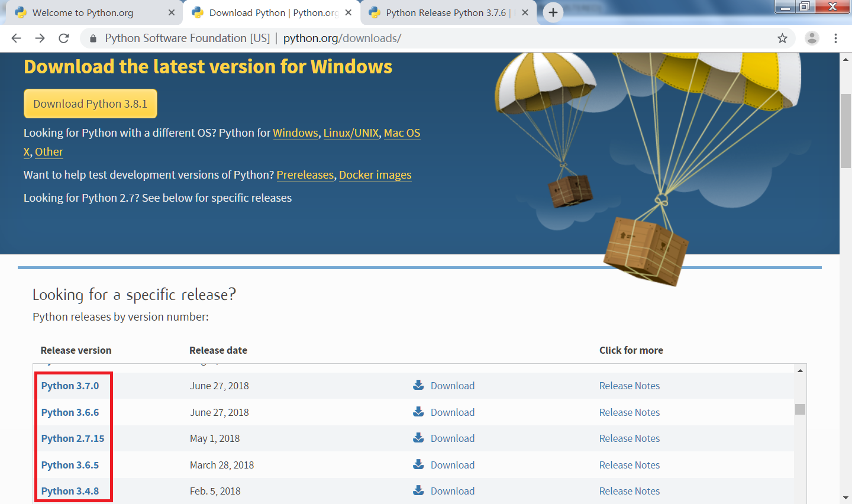
Task: Open the Python 3.6.5 release page
Action: pyautogui.click(x=70, y=465)
